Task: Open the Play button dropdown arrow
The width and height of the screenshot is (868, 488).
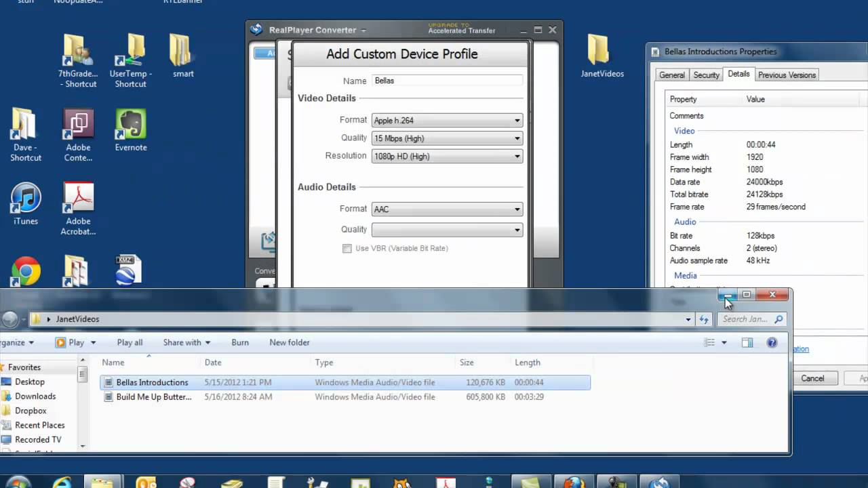Action: [93, 342]
